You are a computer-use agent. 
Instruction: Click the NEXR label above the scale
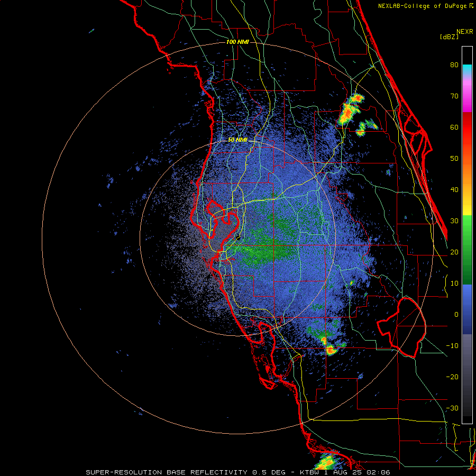click(465, 32)
